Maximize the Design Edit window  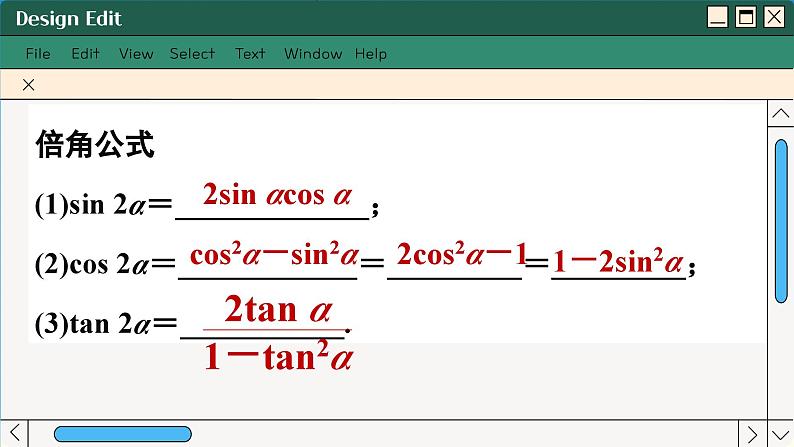[745, 17]
